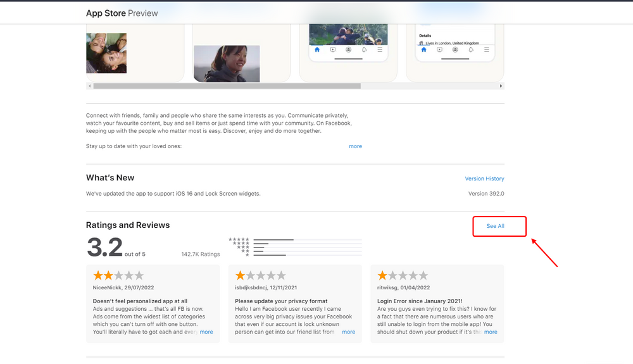Click the two-star rating on NiceeNickk review
Image resolution: width=633 pixels, height=364 pixels.
[x=118, y=275]
